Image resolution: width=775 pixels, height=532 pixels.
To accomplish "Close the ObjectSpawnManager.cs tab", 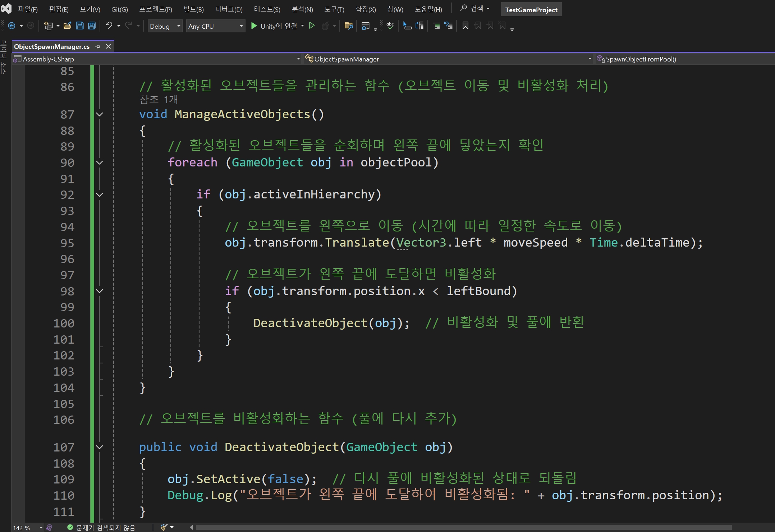I will pos(108,46).
